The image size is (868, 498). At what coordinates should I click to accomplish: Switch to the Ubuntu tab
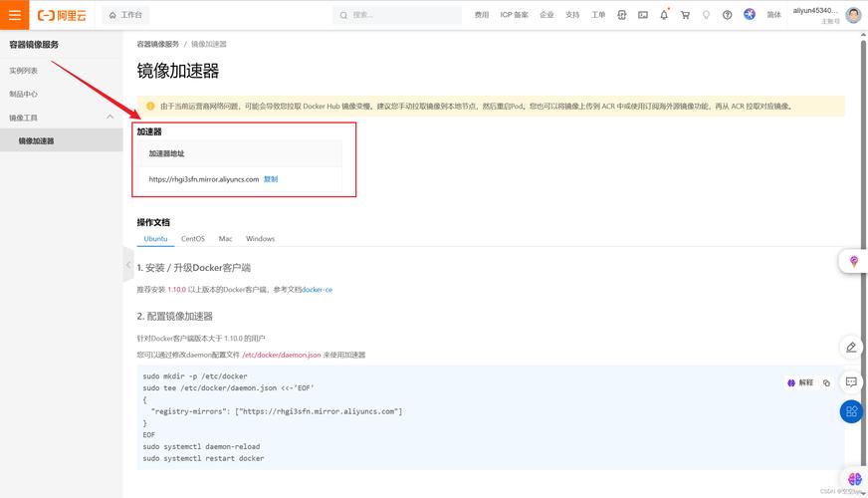(x=155, y=239)
